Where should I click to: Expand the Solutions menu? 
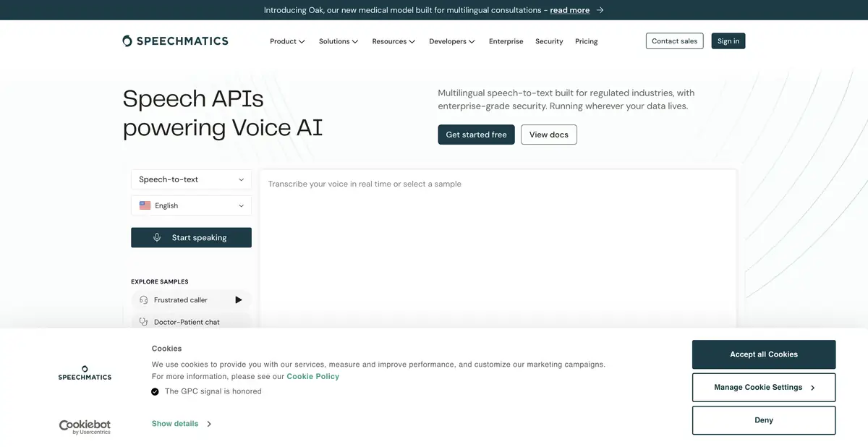coord(339,41)
